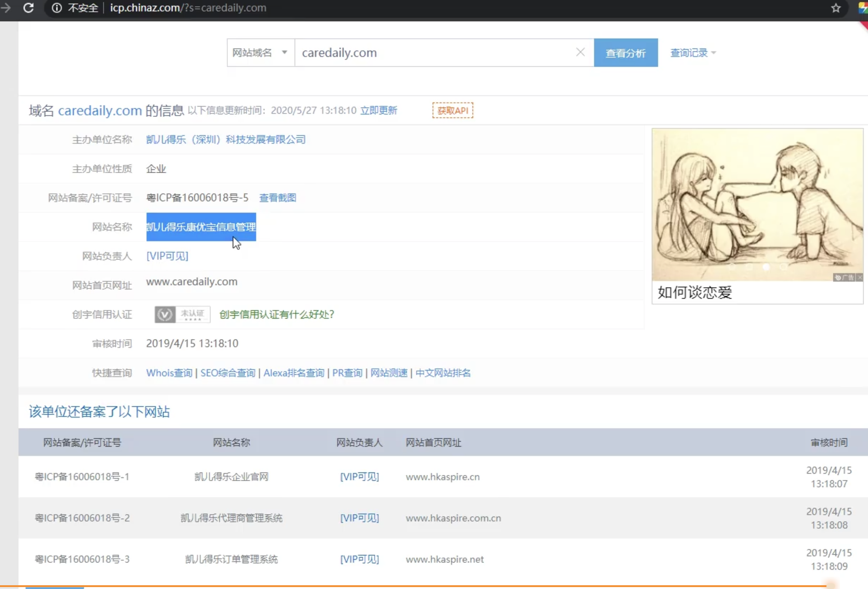
Task: Open the 网站测速 quick link
Action: coord(389,373)
